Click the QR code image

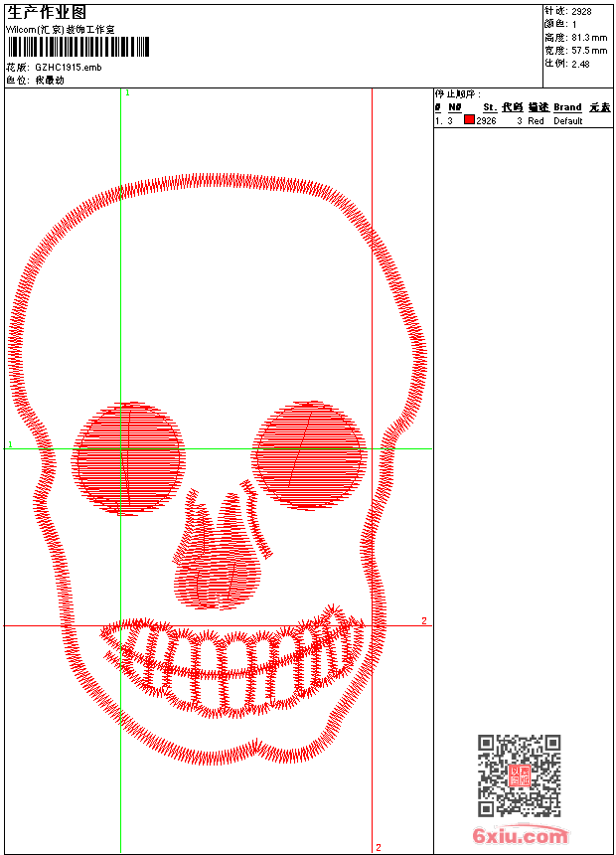point(519,775)
